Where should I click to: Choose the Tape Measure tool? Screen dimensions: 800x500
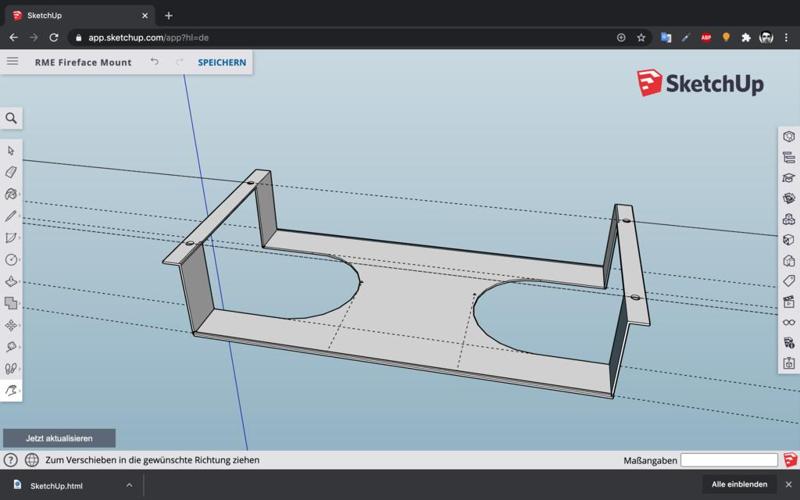click(11, 347)
